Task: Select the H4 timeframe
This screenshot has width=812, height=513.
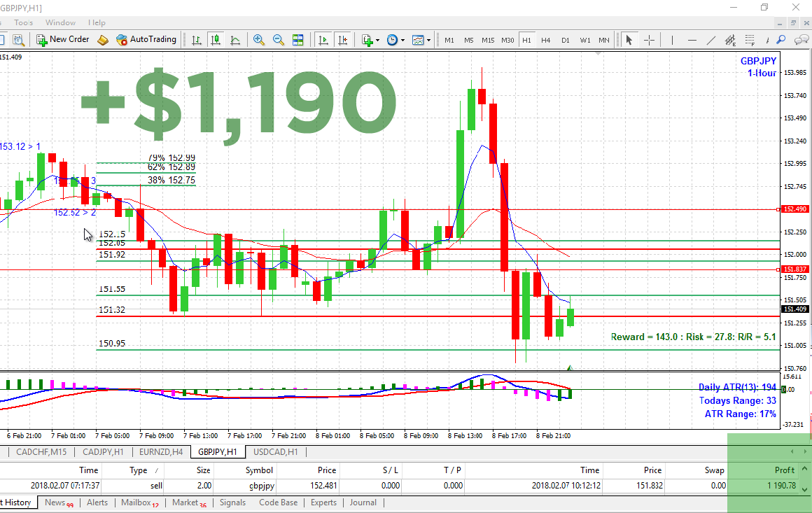Action: coord(546,40)
